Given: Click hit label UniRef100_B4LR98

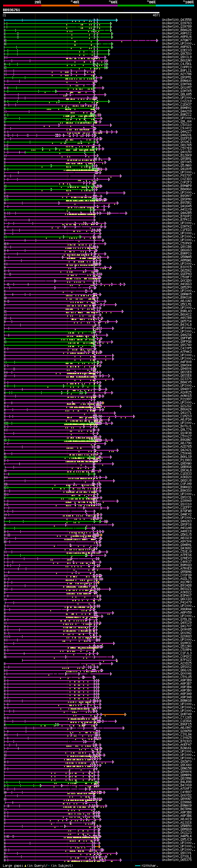Looking at the screenshot, I should coord(177,782).
